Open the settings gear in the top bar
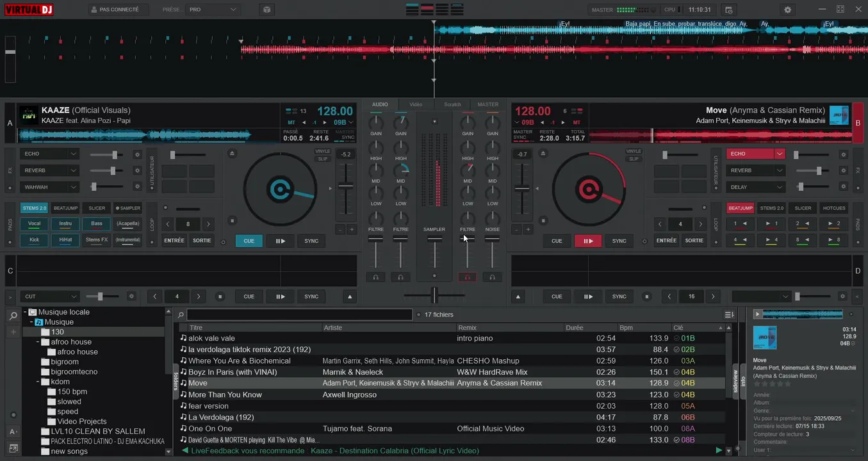Image resolution: width=868 pixels, height=461 pixels. tap(787, 10)
